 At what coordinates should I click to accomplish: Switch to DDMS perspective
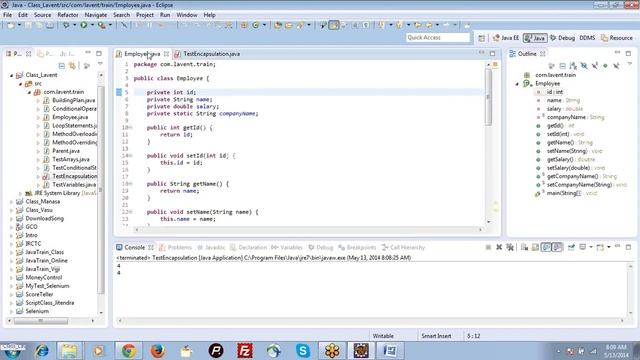(587, 38)
